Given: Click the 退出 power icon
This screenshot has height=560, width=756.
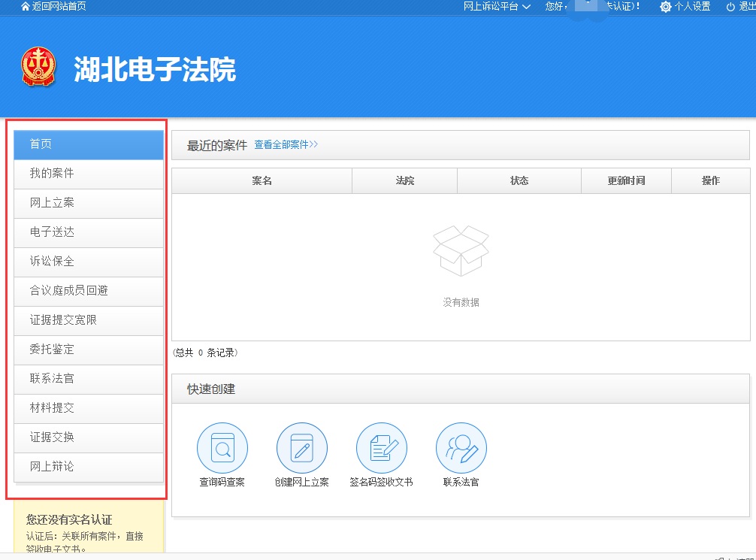Looking at the screenshot, I should click(x=730, y=7).
